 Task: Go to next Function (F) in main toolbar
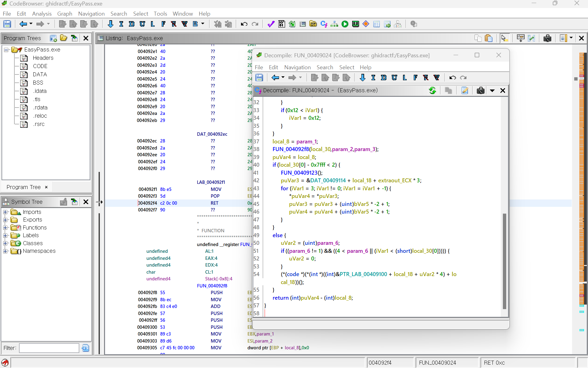[x=163, y=24]
